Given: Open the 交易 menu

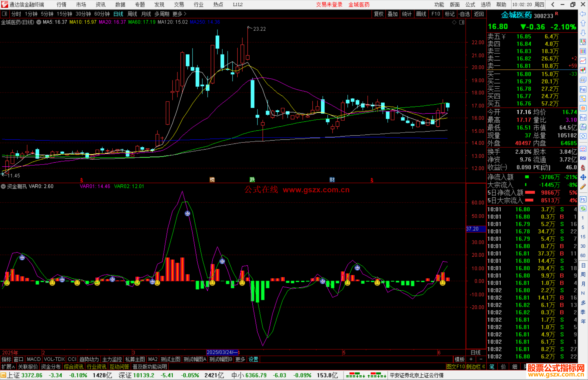Looking at the screenshot, I should [x=179, y=4].
